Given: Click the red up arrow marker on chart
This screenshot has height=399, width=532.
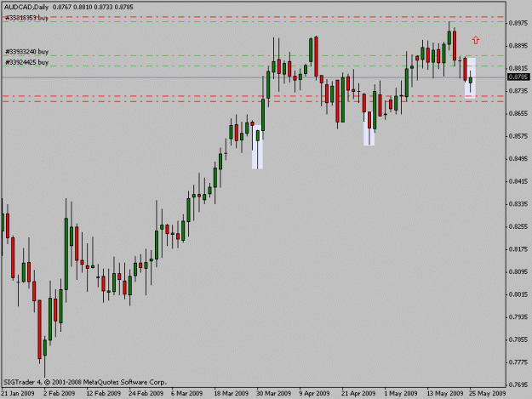Looking at the screenshot, I should point(476,40).
